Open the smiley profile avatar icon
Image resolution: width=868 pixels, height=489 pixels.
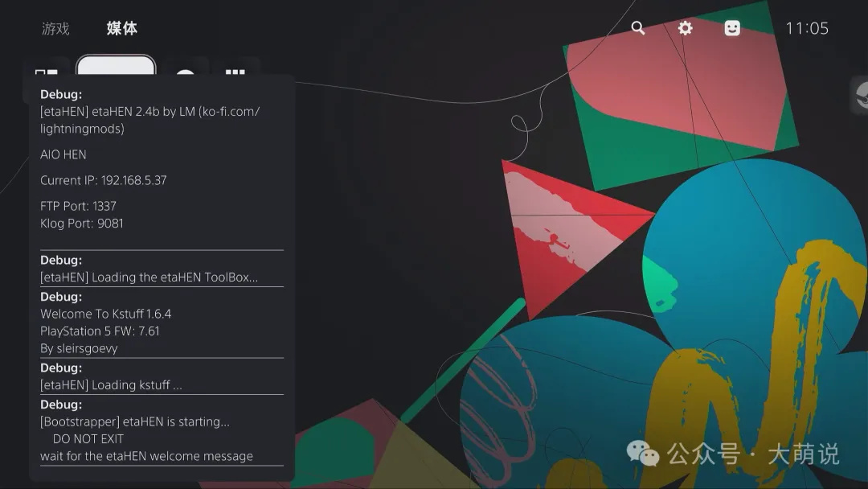click(x=732, y=28)
